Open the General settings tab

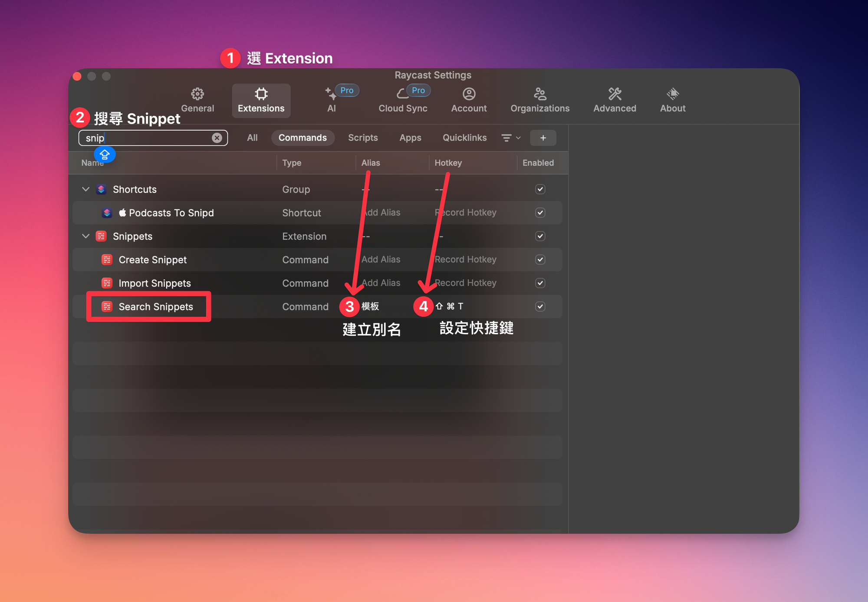pyautogui.click(x=197, y=100)
